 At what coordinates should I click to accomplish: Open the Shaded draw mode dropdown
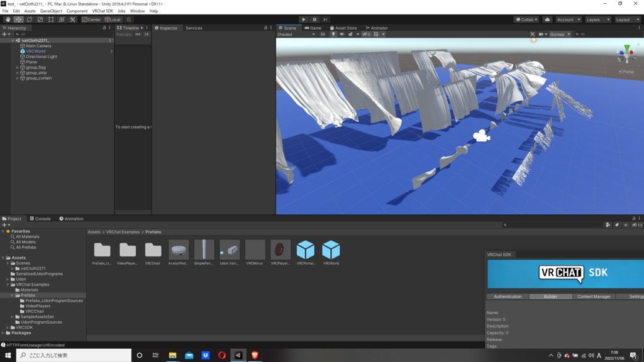296,34
